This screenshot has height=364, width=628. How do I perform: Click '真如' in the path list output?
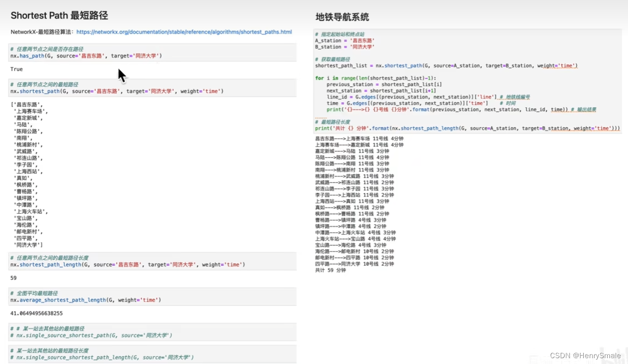(22, 179)
